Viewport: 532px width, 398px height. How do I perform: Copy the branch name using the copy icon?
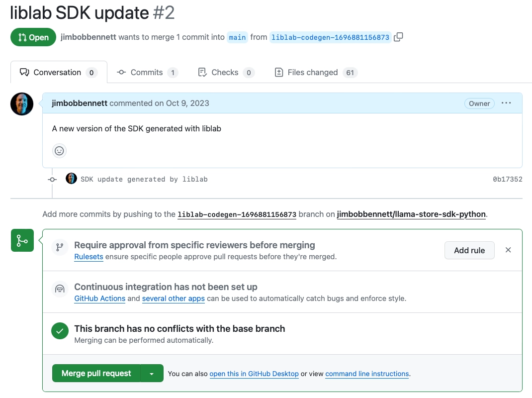click(x=399, y=37)
